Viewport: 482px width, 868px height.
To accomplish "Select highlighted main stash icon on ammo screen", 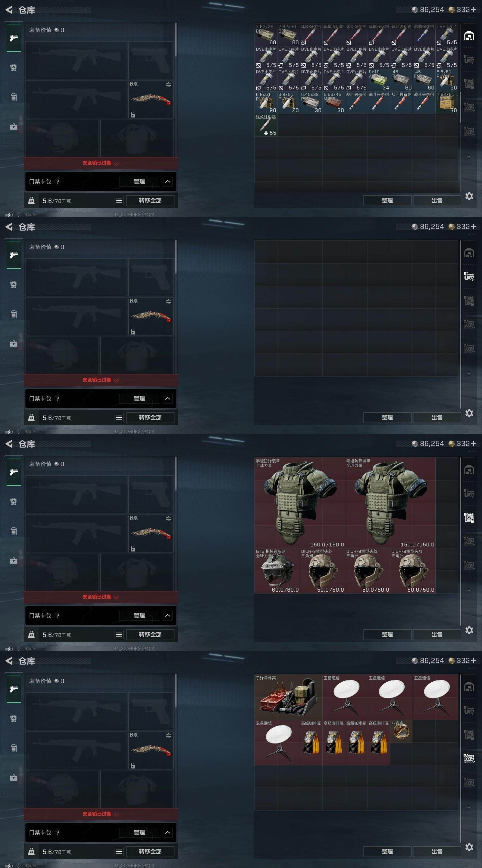I will (x=469, y=36).
